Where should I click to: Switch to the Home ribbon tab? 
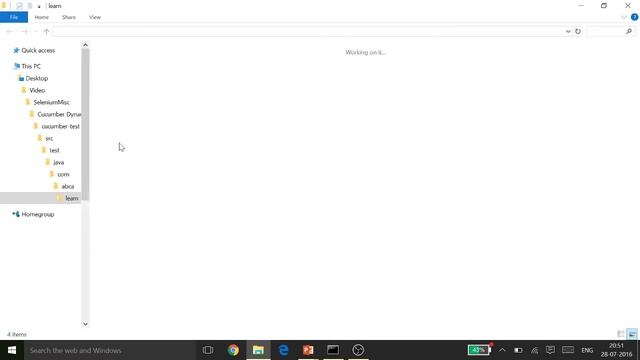(x=42, y=17)
